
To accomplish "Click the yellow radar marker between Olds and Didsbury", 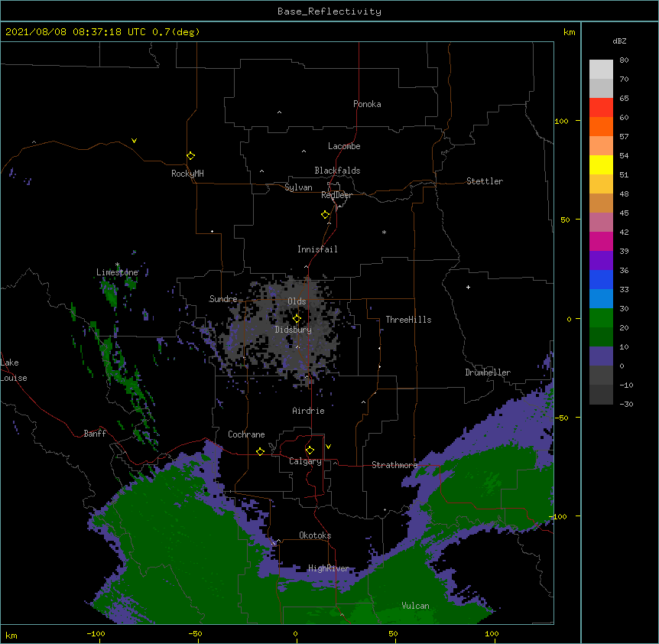I will tap(297, 318).
